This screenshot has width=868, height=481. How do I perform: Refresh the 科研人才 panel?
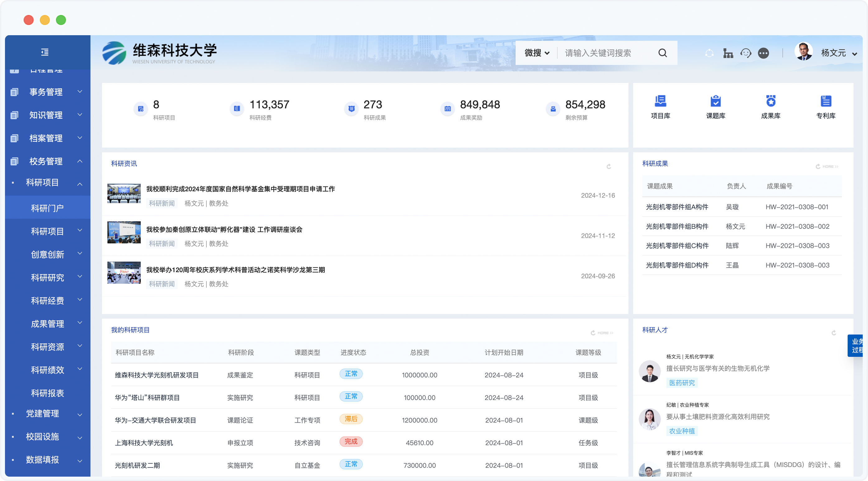(x=834, y=333)
